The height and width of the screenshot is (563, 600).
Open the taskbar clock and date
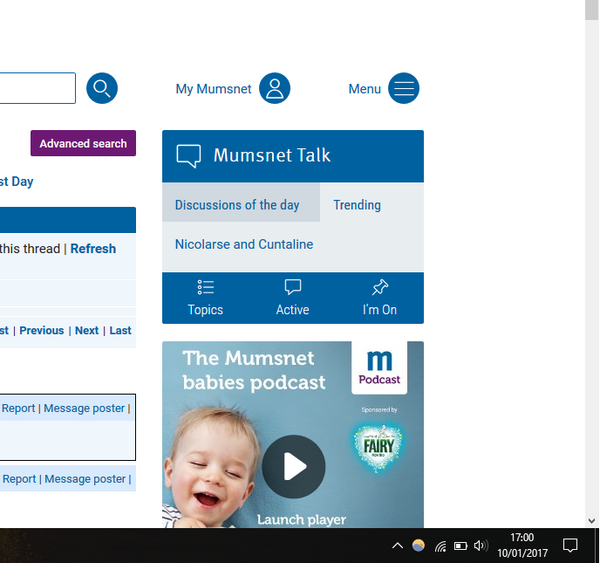point(522,545)
